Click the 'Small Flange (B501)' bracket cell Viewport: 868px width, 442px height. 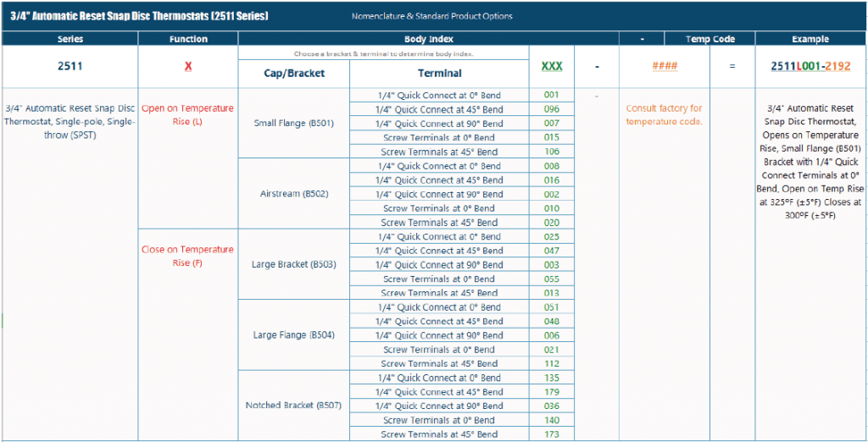(x=293, y=123)
